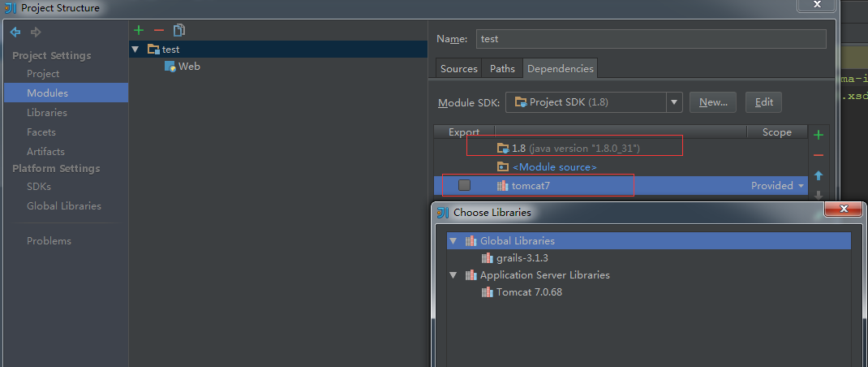Add a new module with green plus

(139, 30)
